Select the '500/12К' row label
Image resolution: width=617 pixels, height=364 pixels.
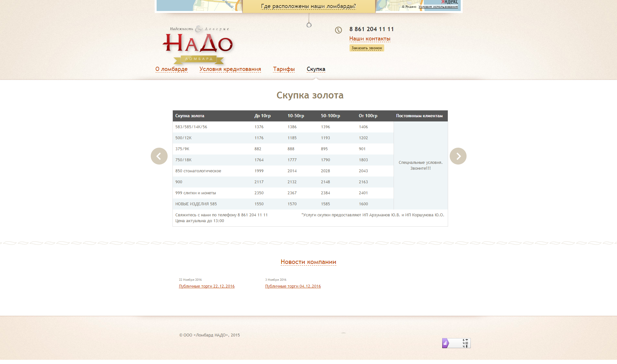[x=184, y=138]
